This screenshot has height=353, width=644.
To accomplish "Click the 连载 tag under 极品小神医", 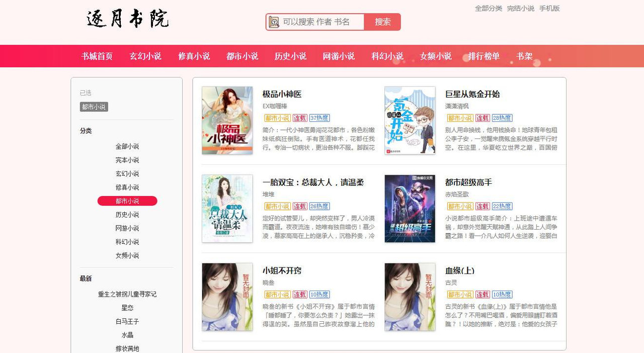I will 300,118.
